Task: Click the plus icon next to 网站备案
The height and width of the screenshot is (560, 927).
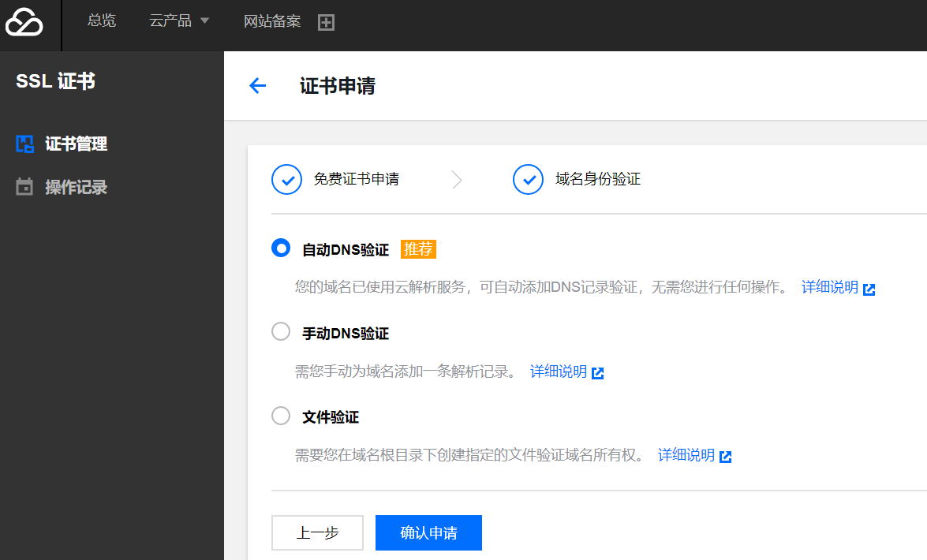Action: click(x=327, y=22)
